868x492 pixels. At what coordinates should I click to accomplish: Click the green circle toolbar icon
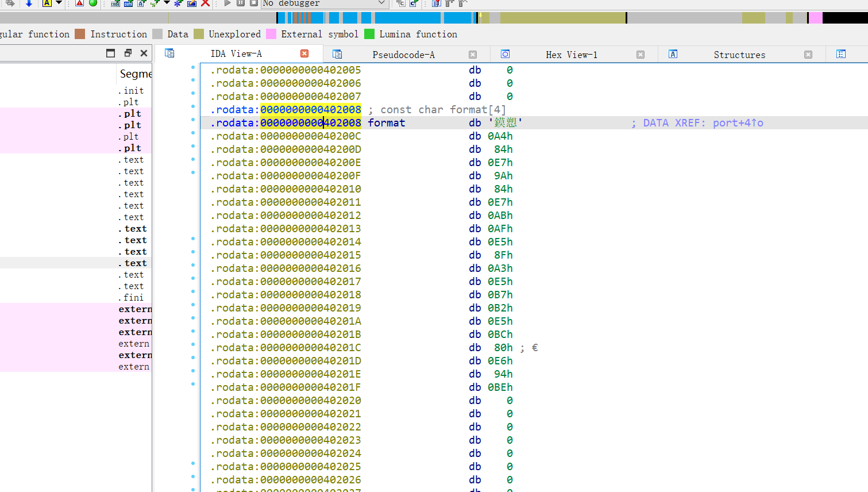click(93, 3)
